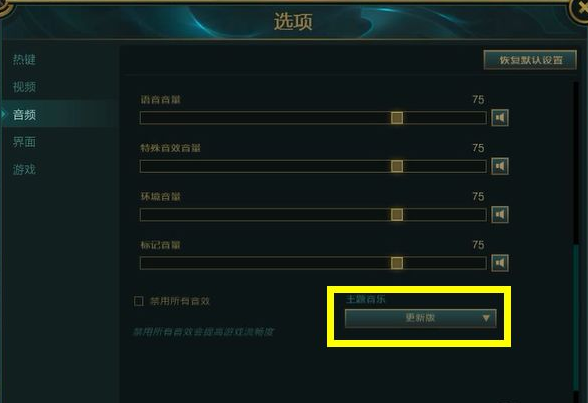Click the 恢复默认设置 button
Image resolution: width=588 pixels, height=403 pixels.
pos(530,60)
